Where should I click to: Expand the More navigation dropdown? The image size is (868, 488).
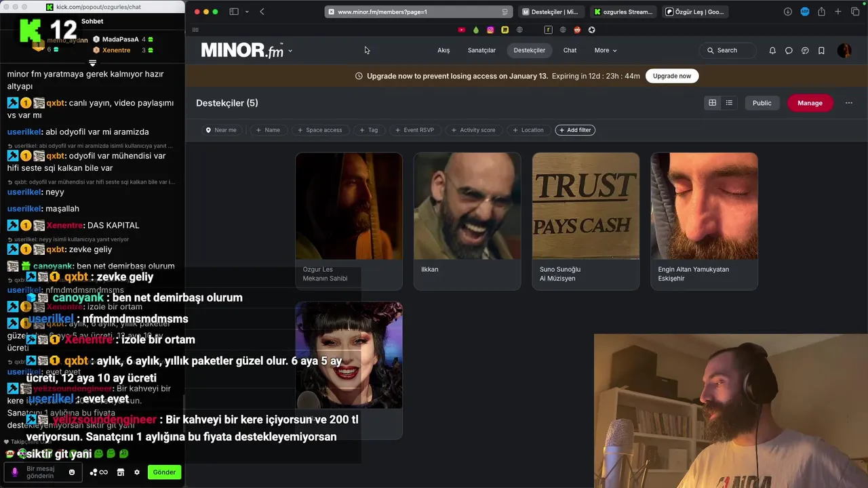coord(606,50)
